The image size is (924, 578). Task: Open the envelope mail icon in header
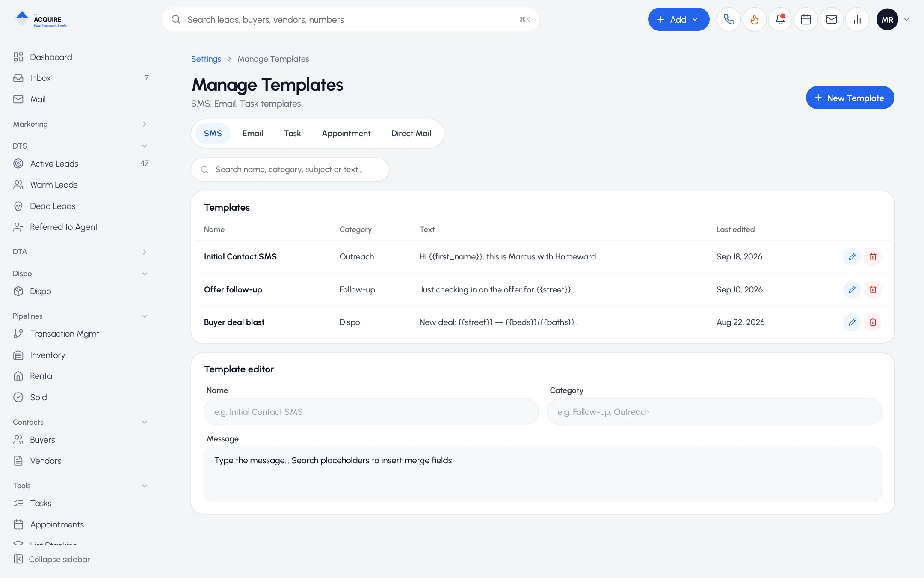click(831, 19)
